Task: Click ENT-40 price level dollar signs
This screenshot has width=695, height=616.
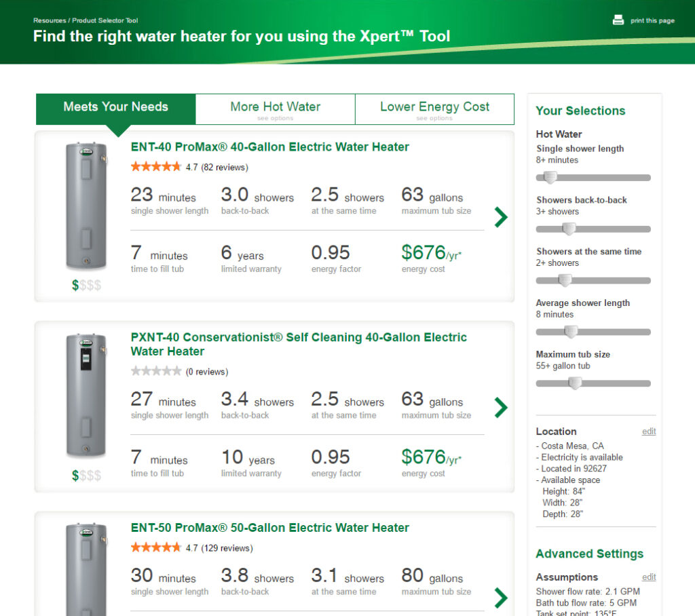Action: click(x=86, y=285)
